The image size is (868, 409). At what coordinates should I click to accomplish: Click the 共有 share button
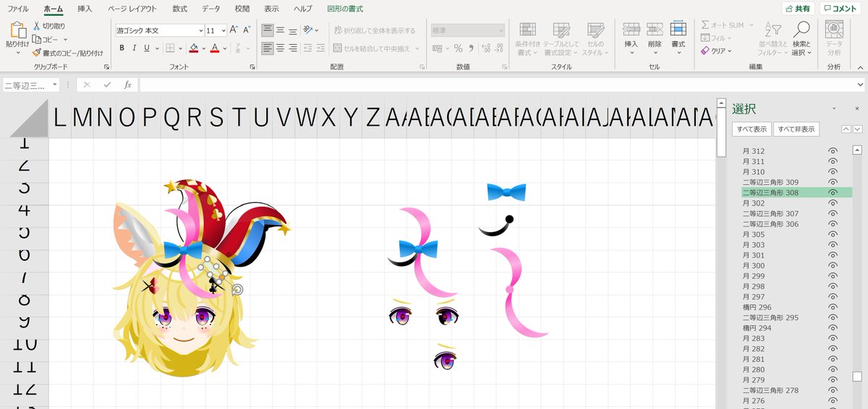pyautogui.click(x=799, y=9)
